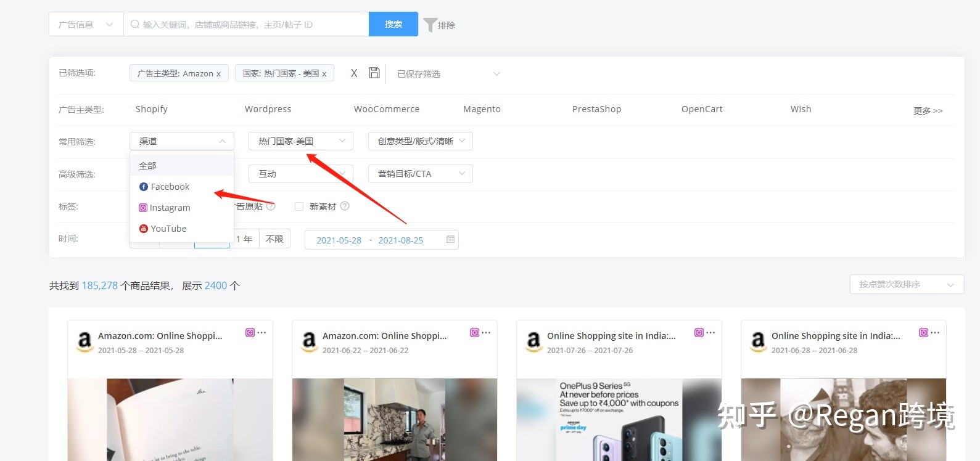980x461 pixels.
Task: Click the save filter floppy disk icon
Action: [374, 73]
